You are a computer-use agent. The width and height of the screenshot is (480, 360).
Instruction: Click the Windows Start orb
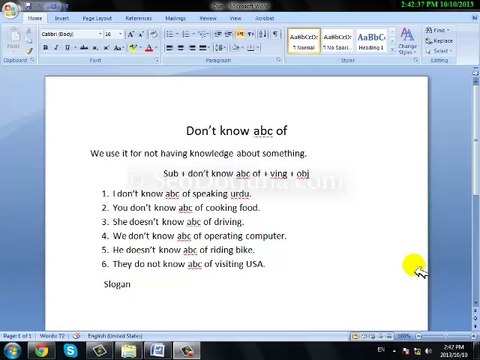coord(12,351)
